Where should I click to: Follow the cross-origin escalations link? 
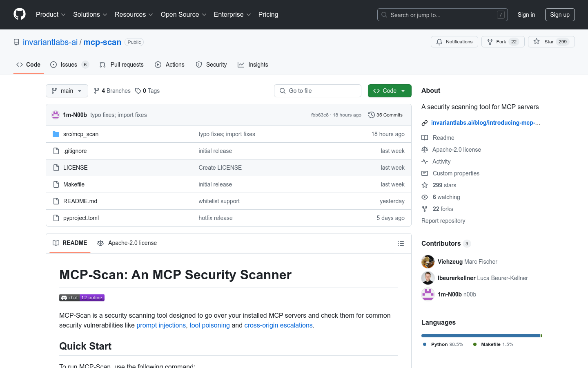pos(278,325)
